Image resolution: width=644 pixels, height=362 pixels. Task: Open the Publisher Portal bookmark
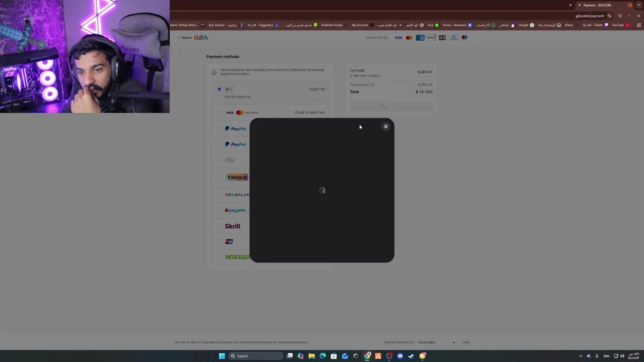click(x=334, y=25)
